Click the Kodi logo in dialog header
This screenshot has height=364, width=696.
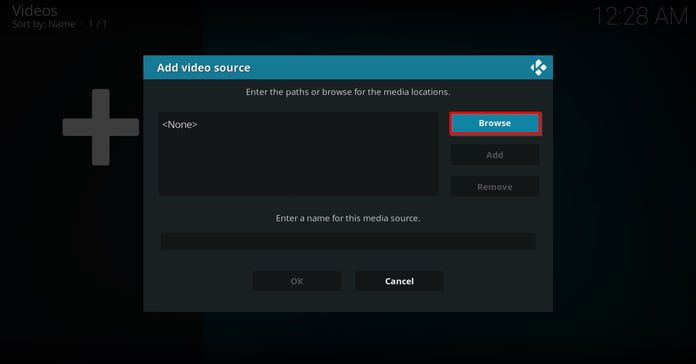(538, 67)
